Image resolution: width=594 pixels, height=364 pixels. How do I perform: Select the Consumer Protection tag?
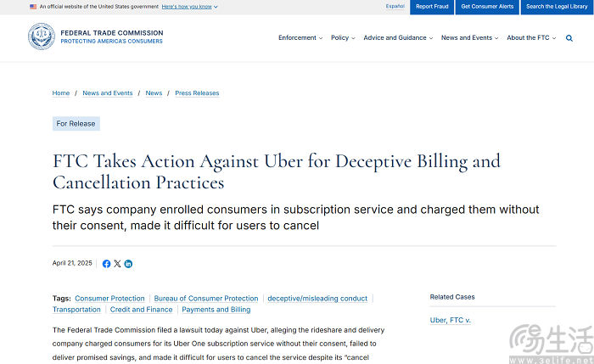point(109,299)
